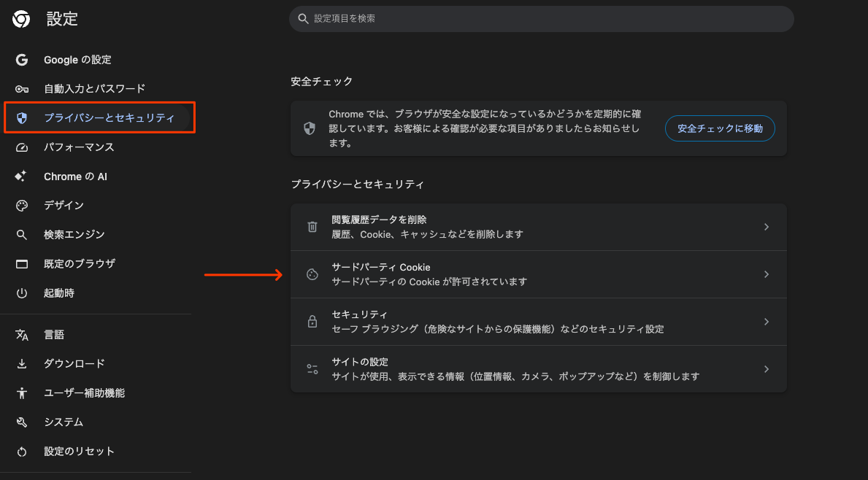Open ユーザー補助機能 settings

[84, 393]
